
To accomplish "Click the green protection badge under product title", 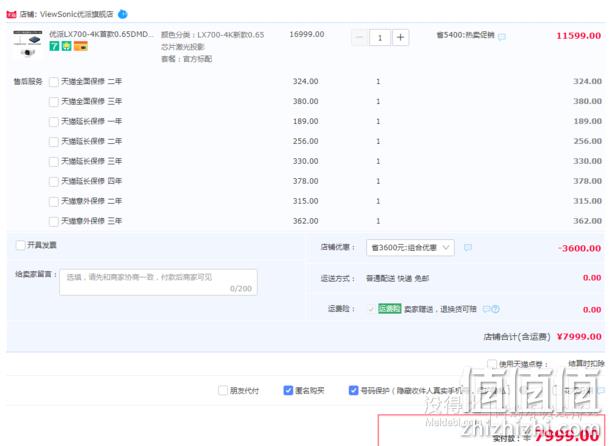I will (x=67, y=46).
